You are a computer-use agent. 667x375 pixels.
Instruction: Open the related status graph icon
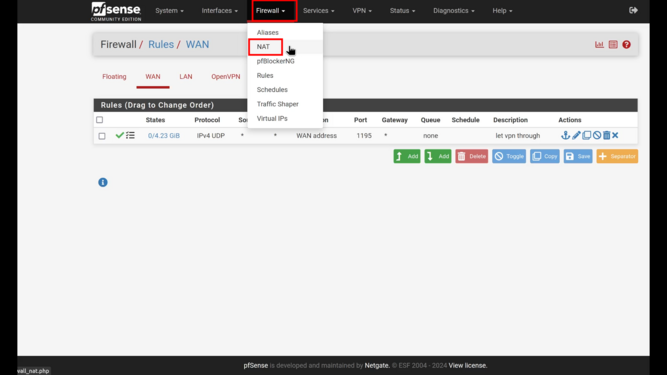point(599,44)
